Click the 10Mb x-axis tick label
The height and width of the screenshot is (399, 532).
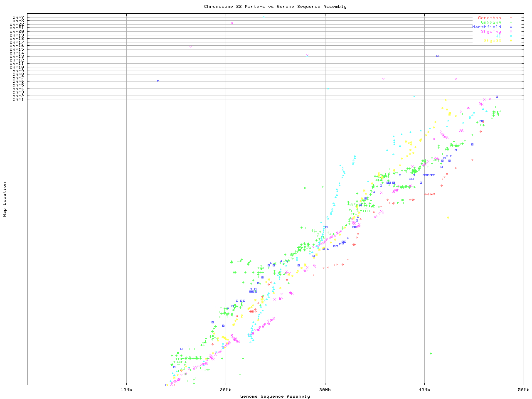126,390
